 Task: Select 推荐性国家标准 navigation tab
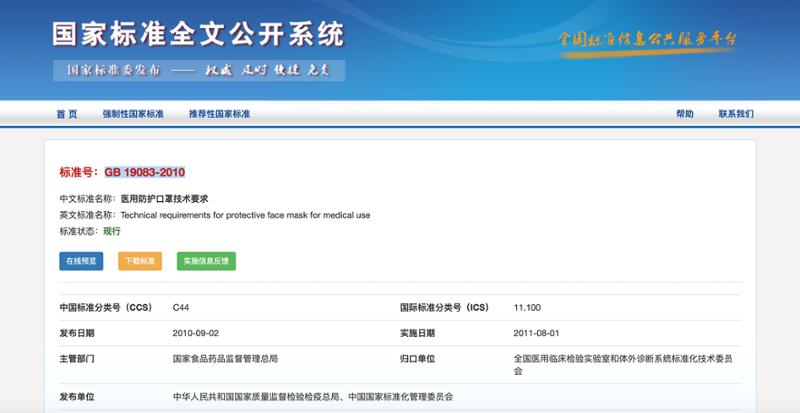tap(219, 114)
